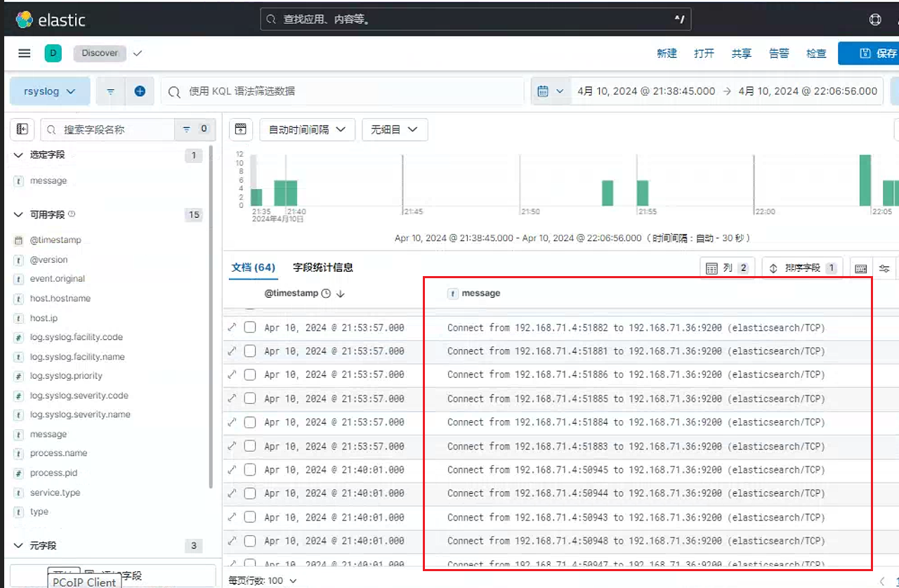Switch to the 字段统计信息 tab
Viewport: 899px width, 588px height.
pos(323,268)
